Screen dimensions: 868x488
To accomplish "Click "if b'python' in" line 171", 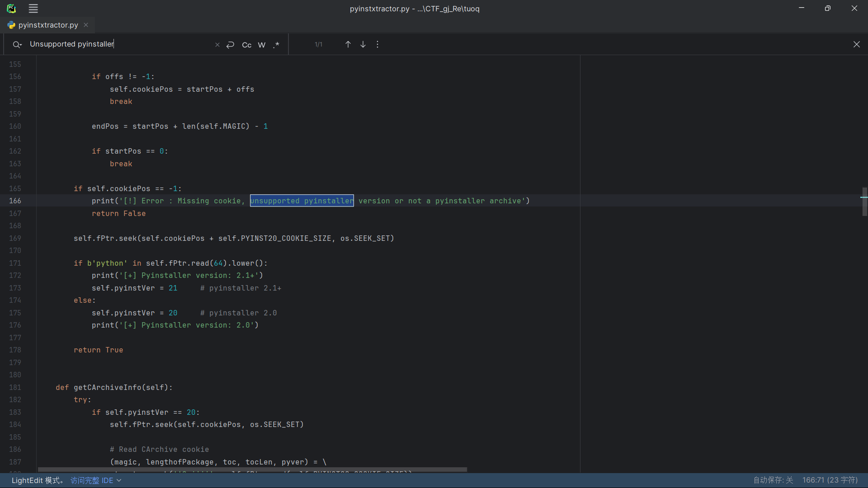I will (x=170, y=263).
